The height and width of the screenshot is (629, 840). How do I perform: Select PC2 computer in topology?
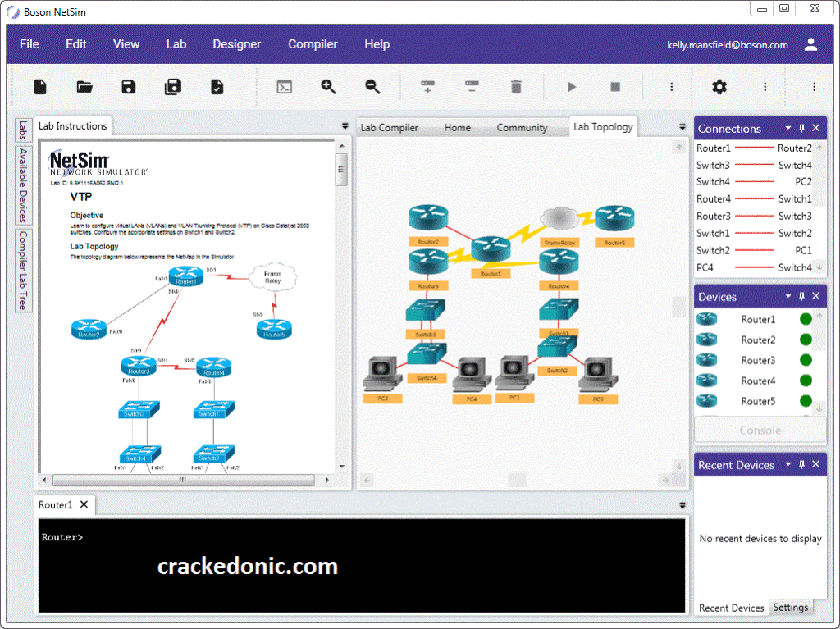click(x=382, y=373)
